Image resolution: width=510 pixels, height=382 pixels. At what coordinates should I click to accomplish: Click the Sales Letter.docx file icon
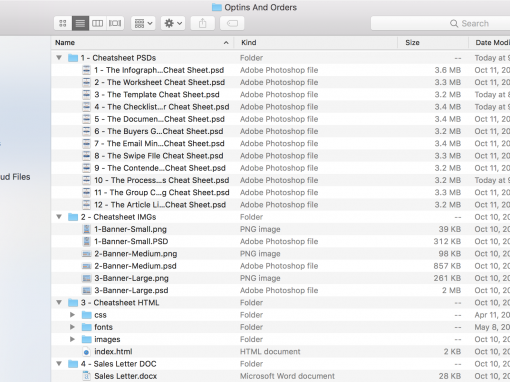pos(86,376)
